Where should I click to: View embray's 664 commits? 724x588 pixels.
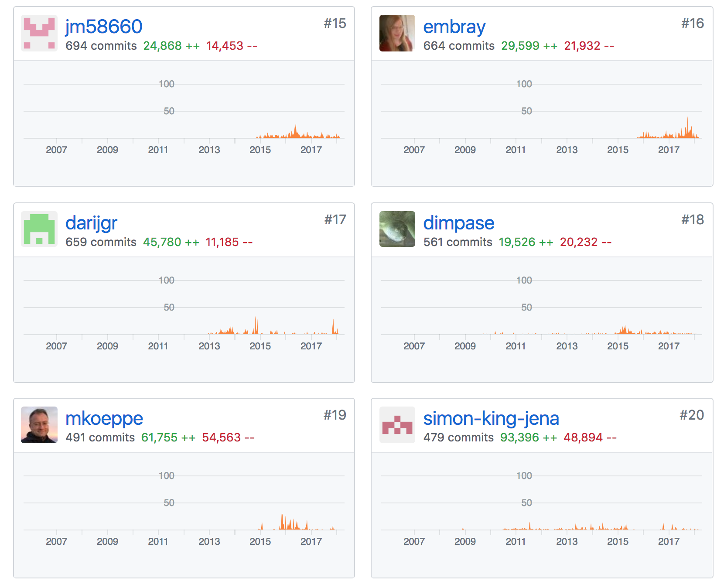pyautogui.click(x=459, y=46)
